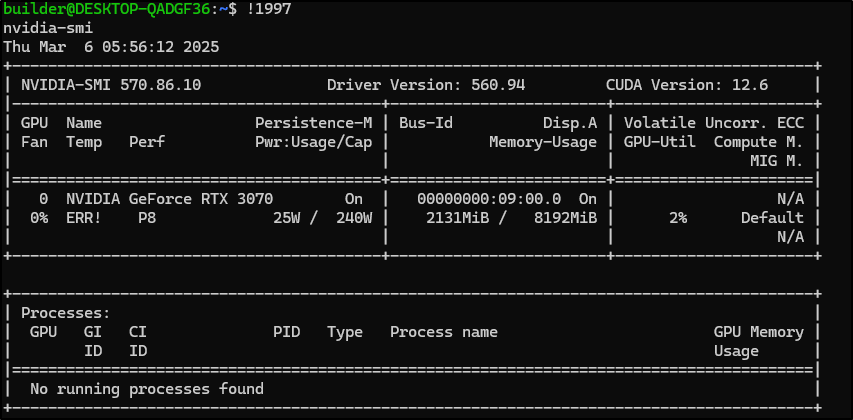
Task: Select the GPU Memory column header
Action: point(759,332)
